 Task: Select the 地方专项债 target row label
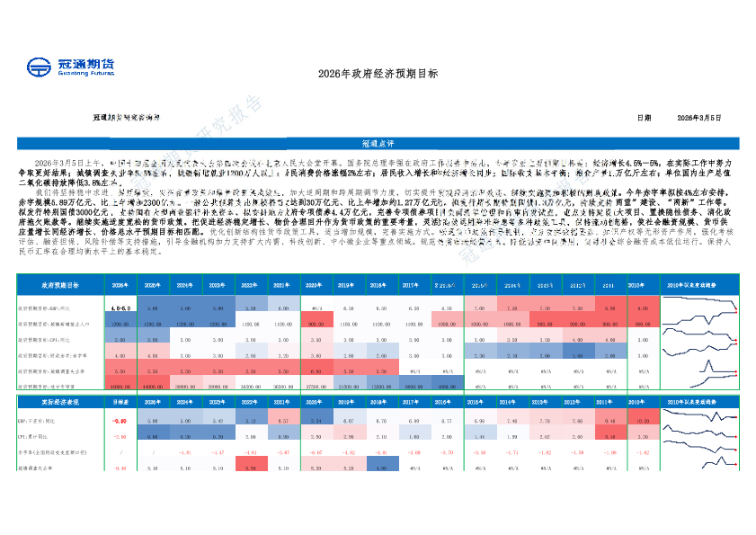click(x=59, y=386)
